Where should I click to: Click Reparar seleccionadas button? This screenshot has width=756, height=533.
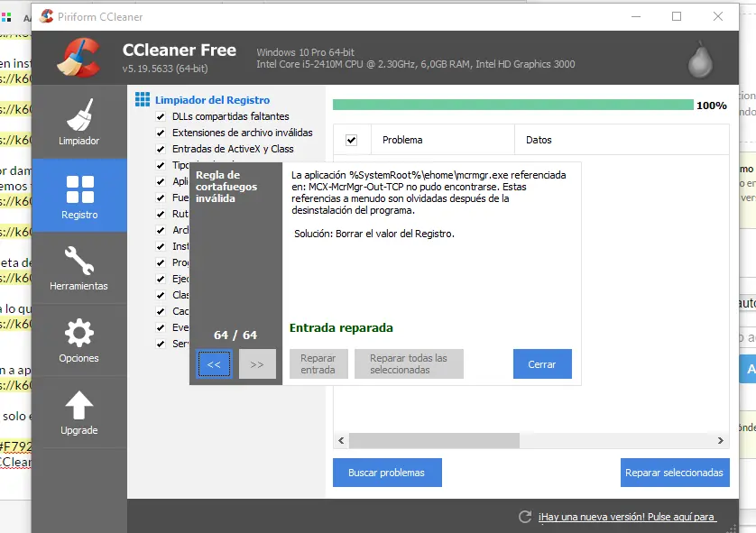click(x=675, y=473)
